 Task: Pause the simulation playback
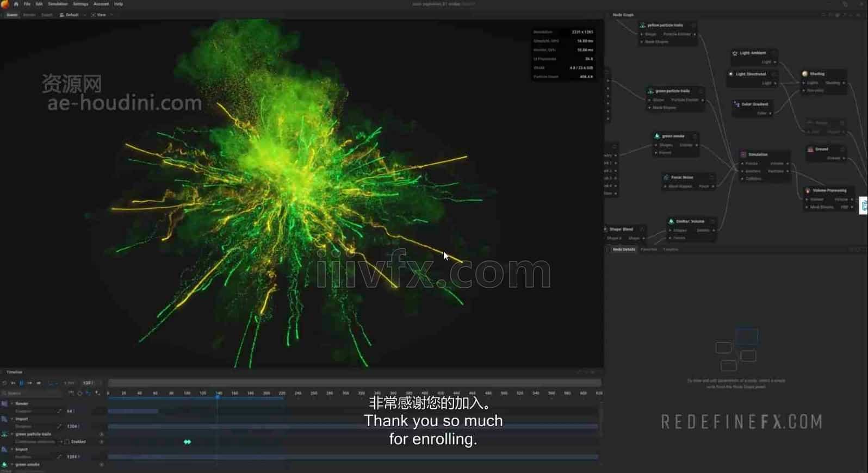click(x=21, y=383)
